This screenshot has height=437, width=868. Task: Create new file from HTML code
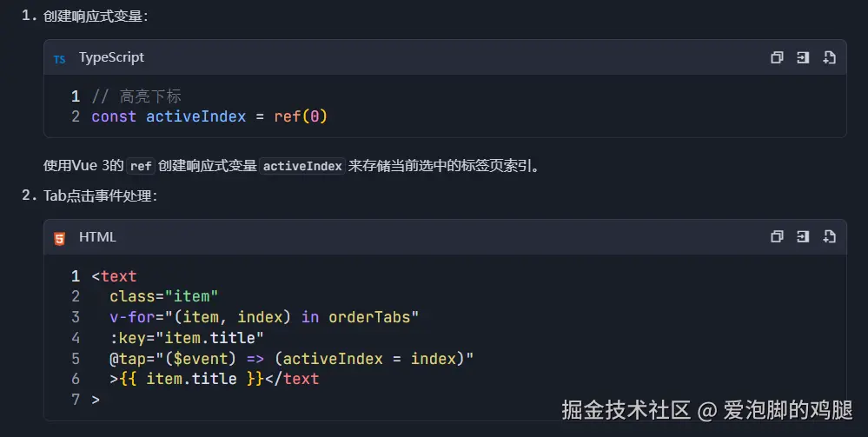829,237
